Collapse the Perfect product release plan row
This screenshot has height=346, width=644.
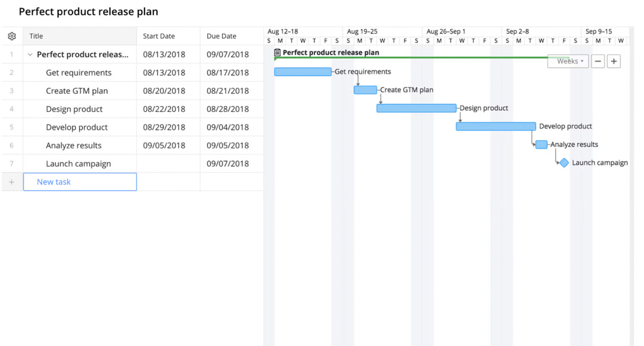(x=30, y=54)
